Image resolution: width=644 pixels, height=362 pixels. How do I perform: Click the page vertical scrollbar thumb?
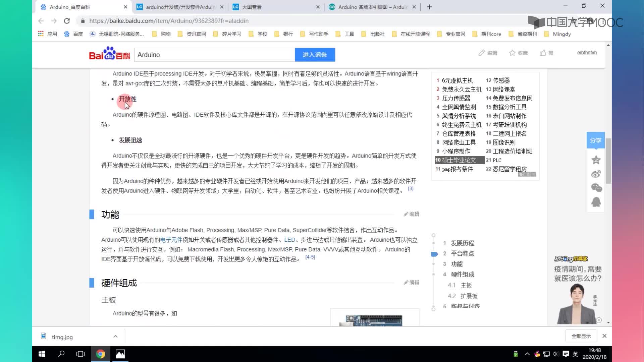point(608,161)
